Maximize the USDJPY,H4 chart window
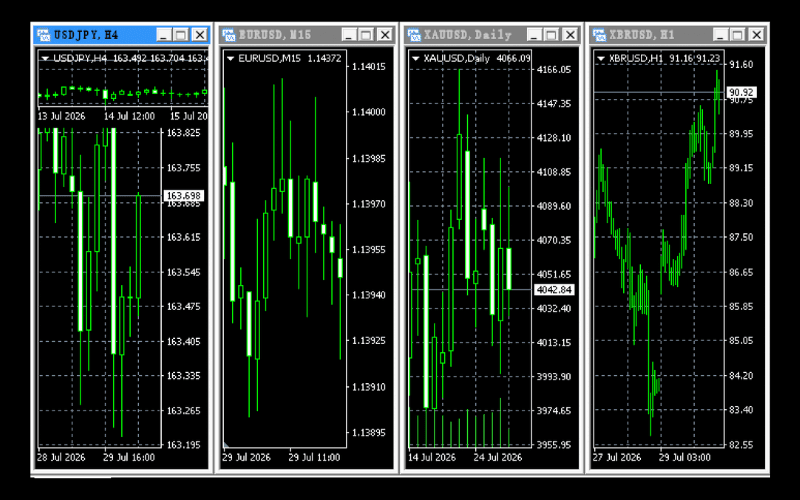 pos(181,35)
